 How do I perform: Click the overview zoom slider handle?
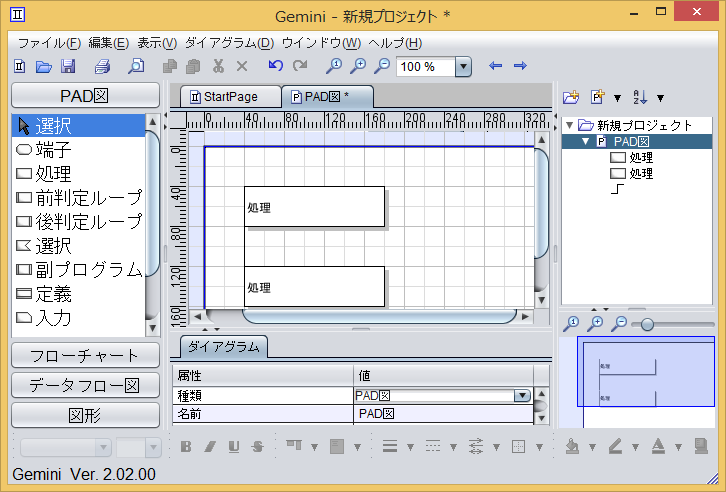[x=647, y=324]
